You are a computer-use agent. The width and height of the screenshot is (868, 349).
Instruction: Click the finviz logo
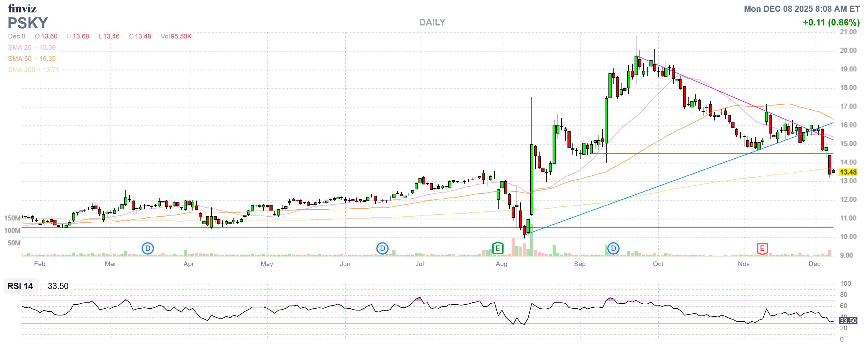22,8
